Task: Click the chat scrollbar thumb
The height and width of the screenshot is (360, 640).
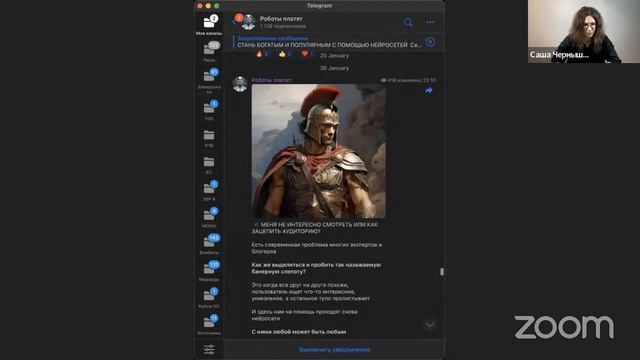Action: (442, 272)
